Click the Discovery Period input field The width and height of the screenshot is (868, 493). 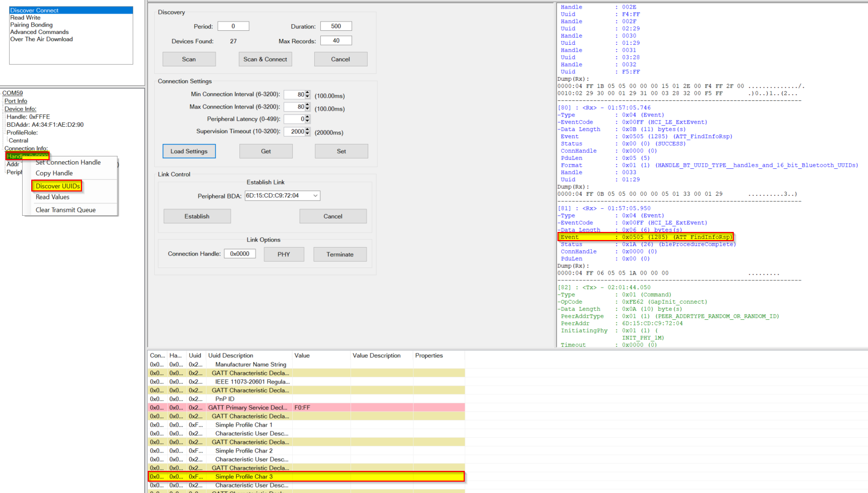pos(233,26)
